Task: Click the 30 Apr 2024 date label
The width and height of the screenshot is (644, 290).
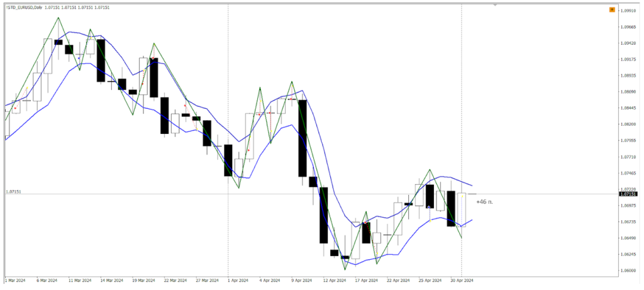Action: pyautogui.click(x=461, y=281)
